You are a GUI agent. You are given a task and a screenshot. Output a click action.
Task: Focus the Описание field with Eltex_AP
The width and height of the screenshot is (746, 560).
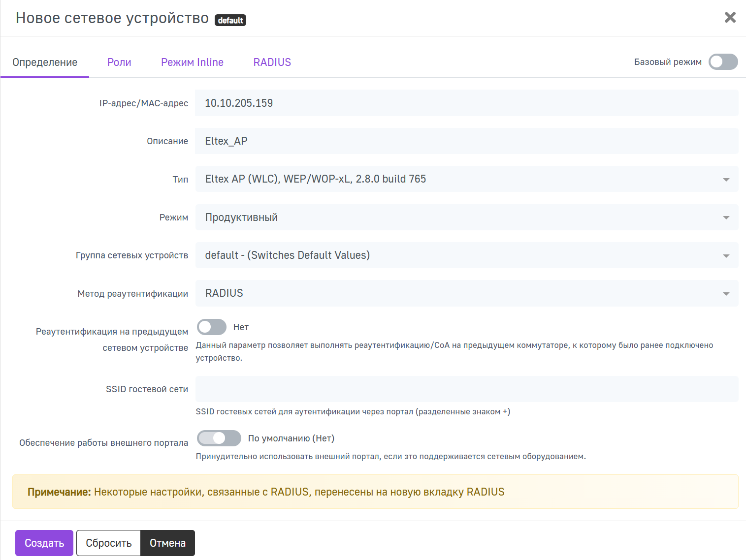point(466,141)
